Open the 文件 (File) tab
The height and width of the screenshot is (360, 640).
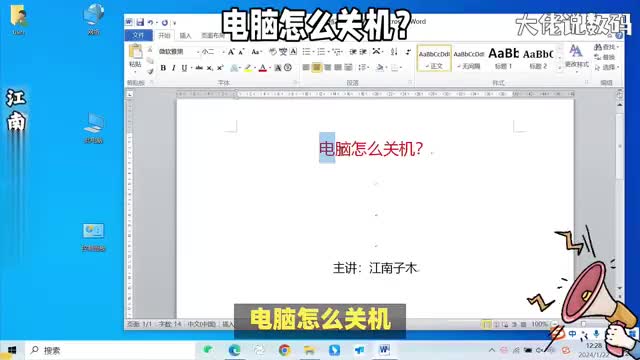point(138,36)
